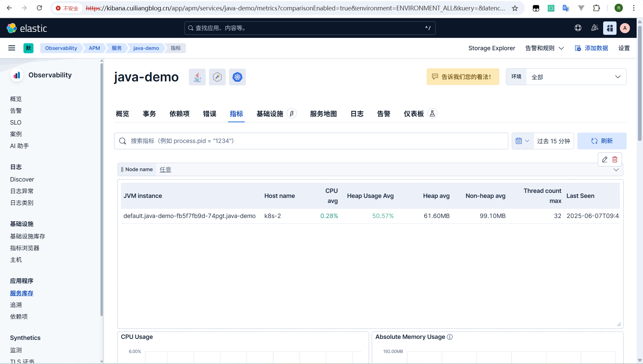Viewport: 643px width, 364px height.
Task: Focus the 搜索指标 search field
Action: tap(311, 141)
